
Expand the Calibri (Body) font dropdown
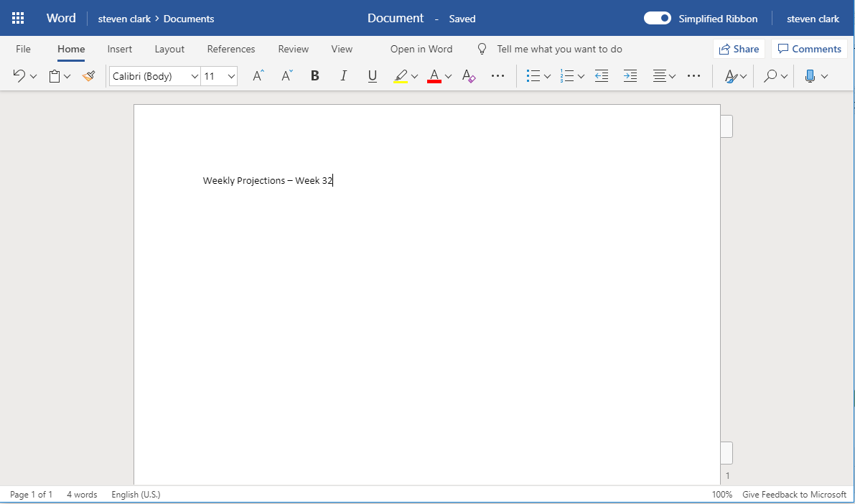click(195, 76)
